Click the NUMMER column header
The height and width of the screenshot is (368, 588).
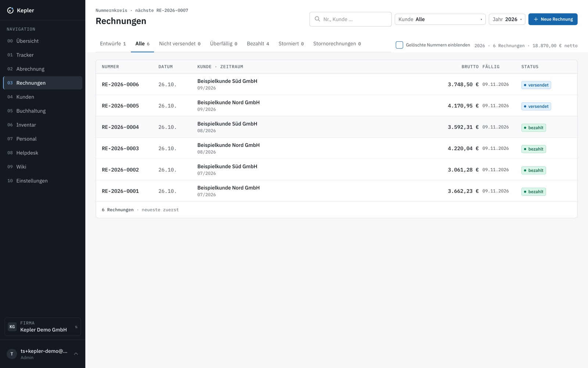(x=110, y=67)
